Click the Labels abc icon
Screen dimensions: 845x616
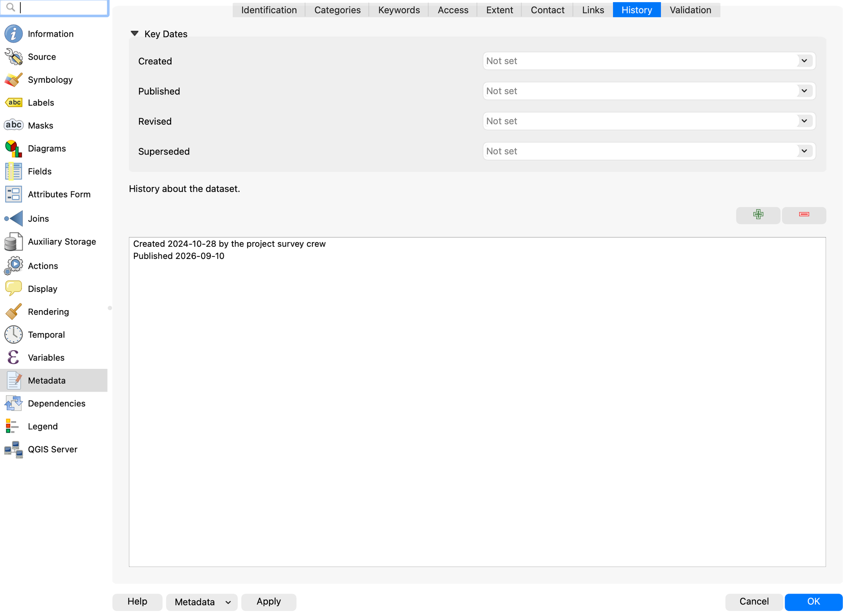[x=14, y=103]
